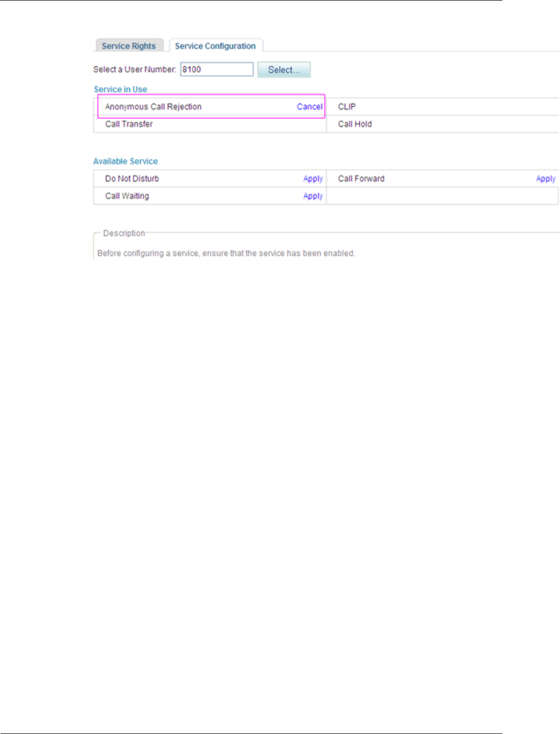Click the user number input field
The height and width of the screenshot is (734, 560).
[x=217, y=70]
